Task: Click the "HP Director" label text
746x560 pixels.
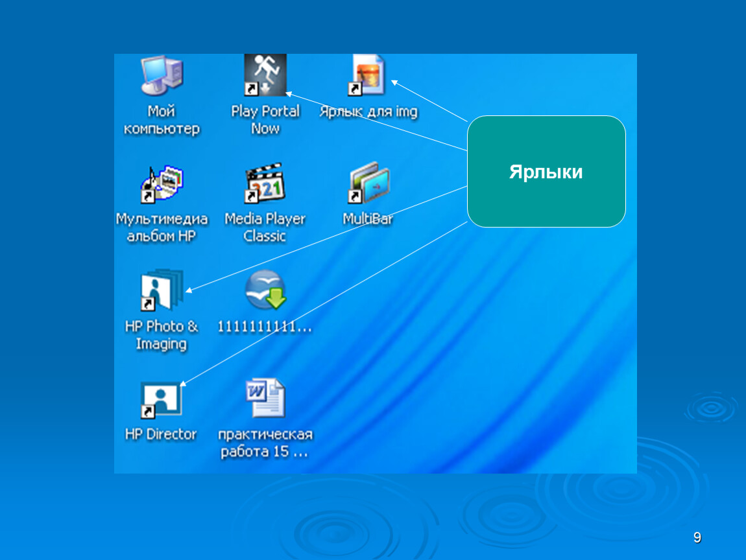Action: (x=161, y=434)
